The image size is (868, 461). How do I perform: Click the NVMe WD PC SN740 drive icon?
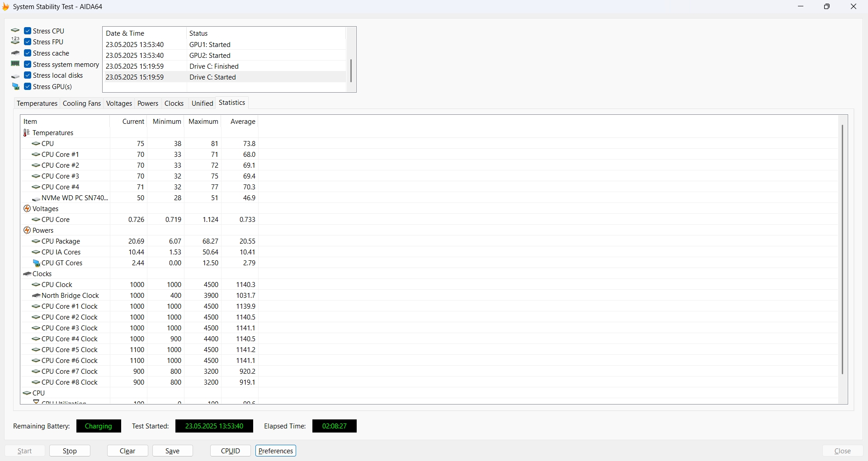(x=37, y=198)
